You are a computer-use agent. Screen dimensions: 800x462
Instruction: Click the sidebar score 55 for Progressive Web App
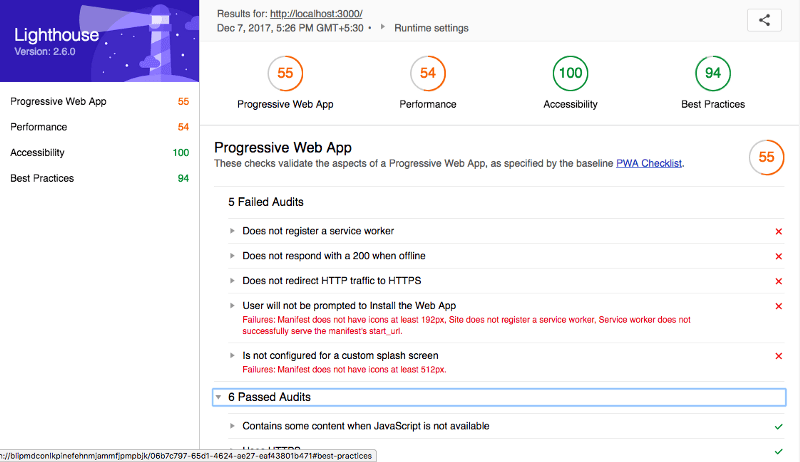[183, 101]
